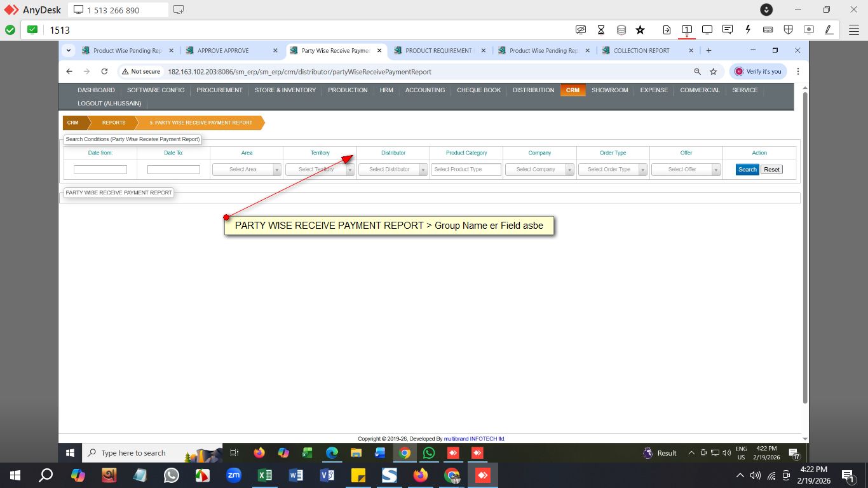Expand the Select Area dropdown

point(247,170)
